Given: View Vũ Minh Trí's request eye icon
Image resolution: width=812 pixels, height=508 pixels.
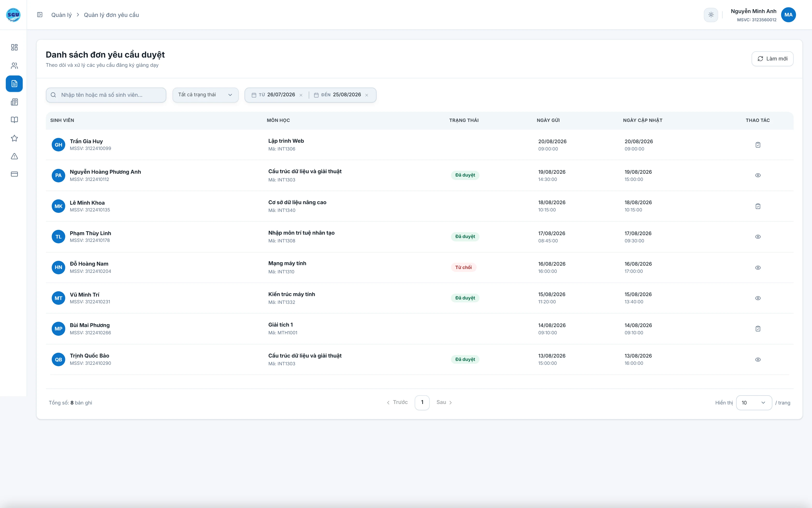Looking at the screenshot, I should pyautogui.click(x=758, y=298).
